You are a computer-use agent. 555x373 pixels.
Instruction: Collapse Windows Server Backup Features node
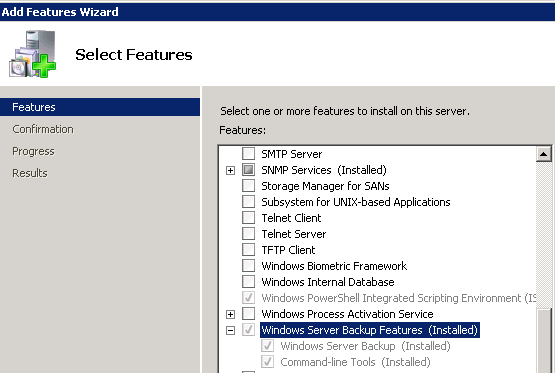click(x=230, y=330)
